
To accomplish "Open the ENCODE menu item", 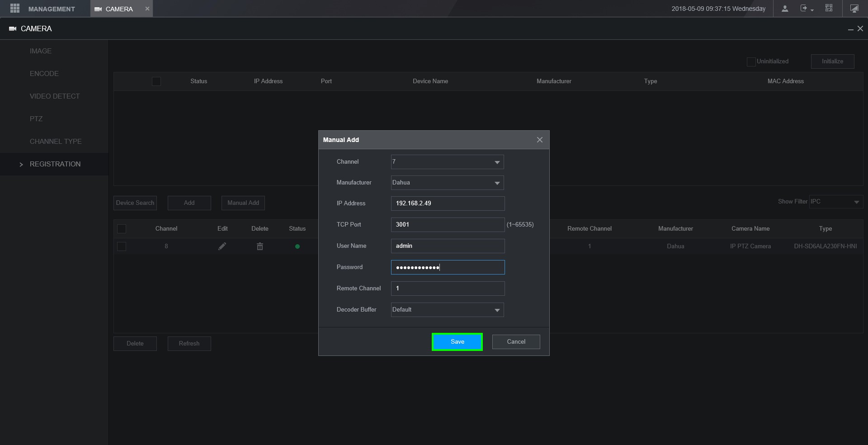I will click(x=44, y=74).
